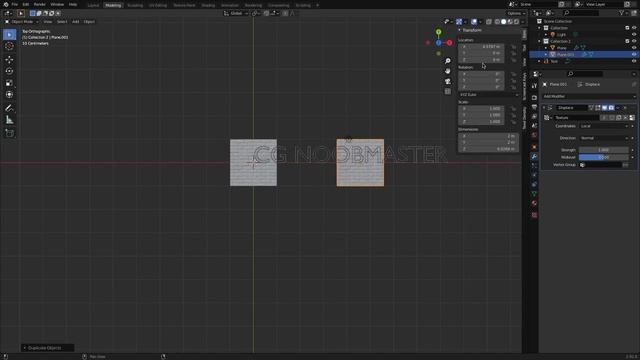The width and height of the screenshot is (640, 360).
Task: Select the Rotate tool
Action: pyautogui.click(x=9, y=71)
